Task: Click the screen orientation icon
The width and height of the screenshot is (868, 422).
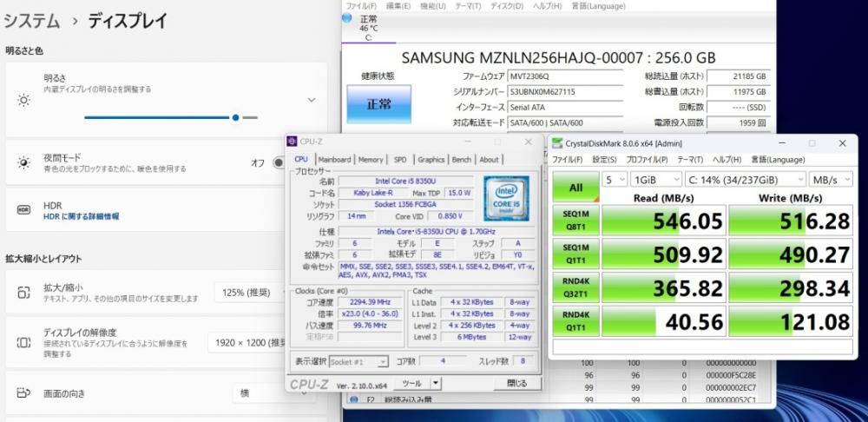Action: tap(23, 393)
